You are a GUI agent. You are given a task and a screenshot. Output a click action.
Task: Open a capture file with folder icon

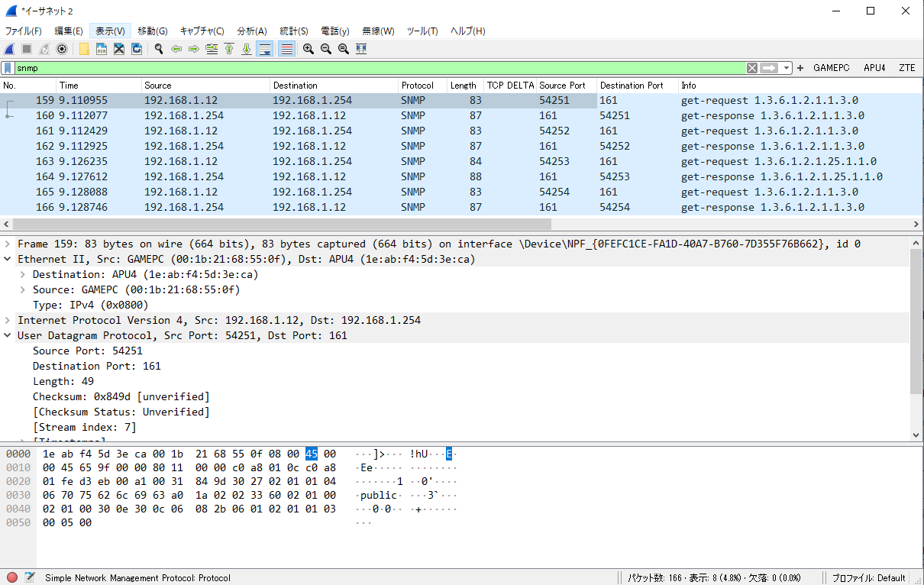pos(84,49)
